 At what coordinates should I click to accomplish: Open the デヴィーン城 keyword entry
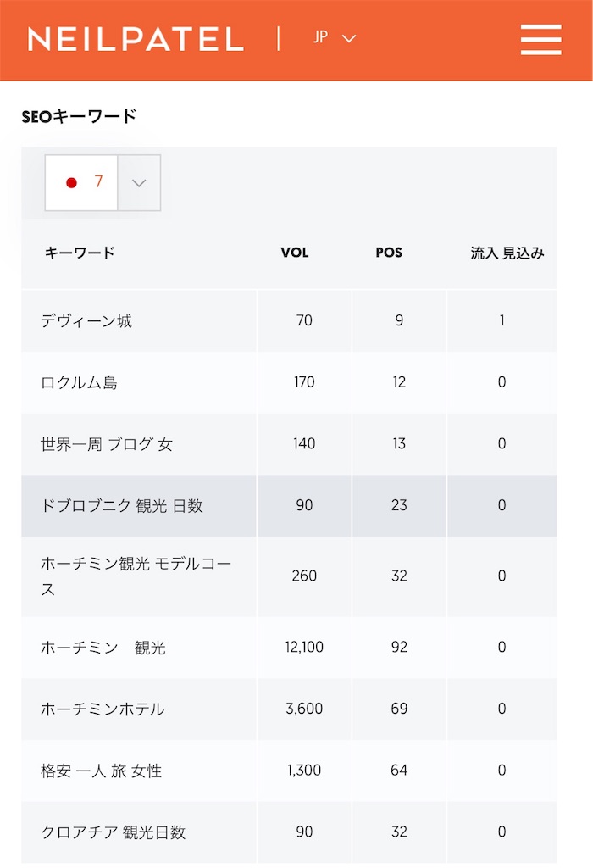click(86, 320)
